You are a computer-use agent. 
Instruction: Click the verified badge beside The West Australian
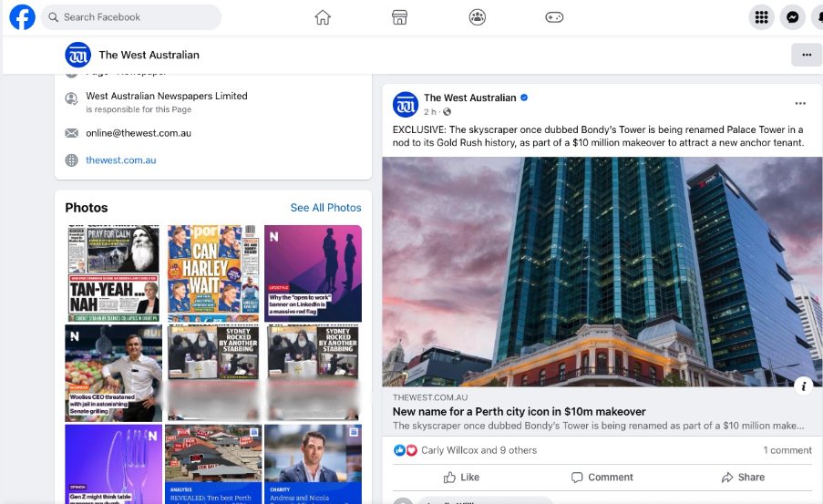pos(524,98)
